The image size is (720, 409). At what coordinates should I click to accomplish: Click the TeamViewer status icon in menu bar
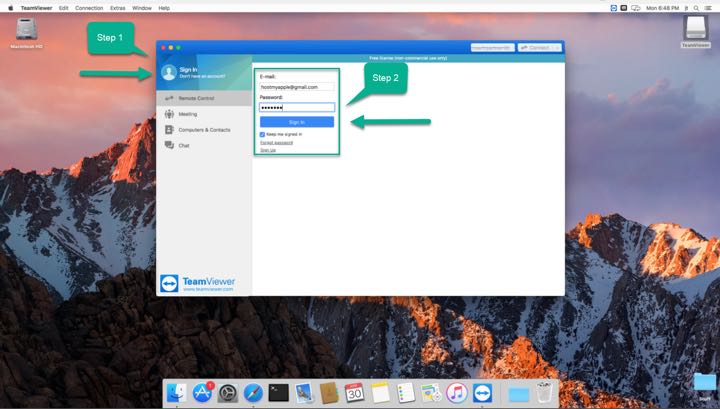tap(613, 8)
